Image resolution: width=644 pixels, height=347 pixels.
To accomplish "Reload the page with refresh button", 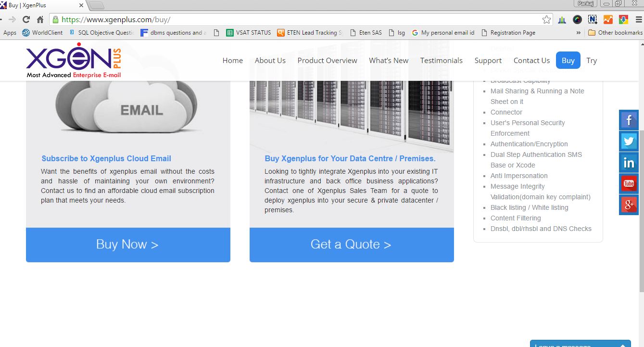I will tap(26, 20).
